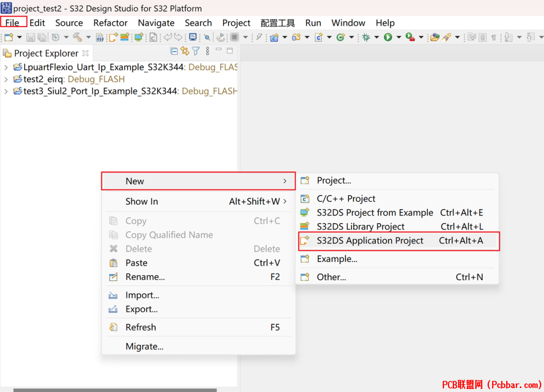Choose Other... in the New submenu
The image size is (544, 392).
[398, 277]
